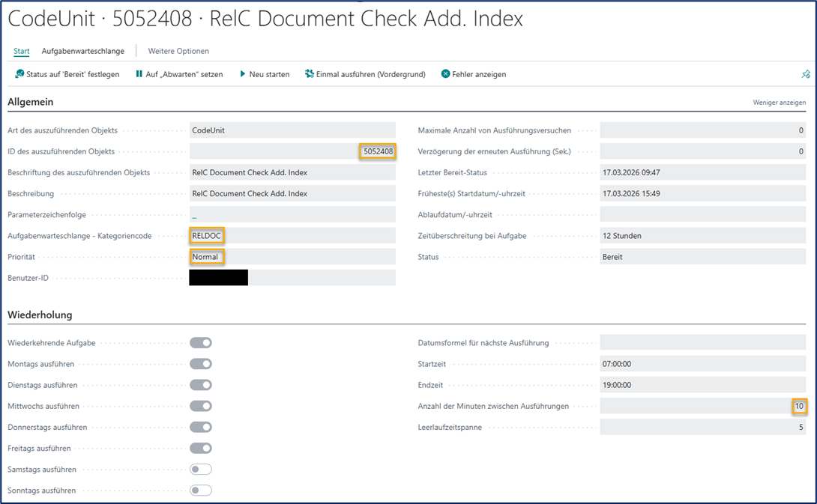Click the 'Fehler anzeigen' error icon
The width and height of the screenshot is (817, 504).
[x=445, y=74]
